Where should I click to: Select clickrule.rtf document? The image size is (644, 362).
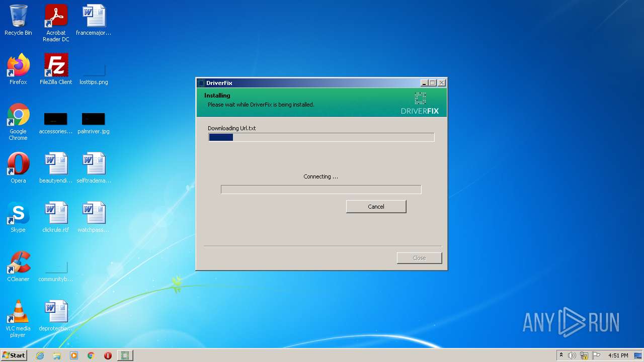point(56,217)
